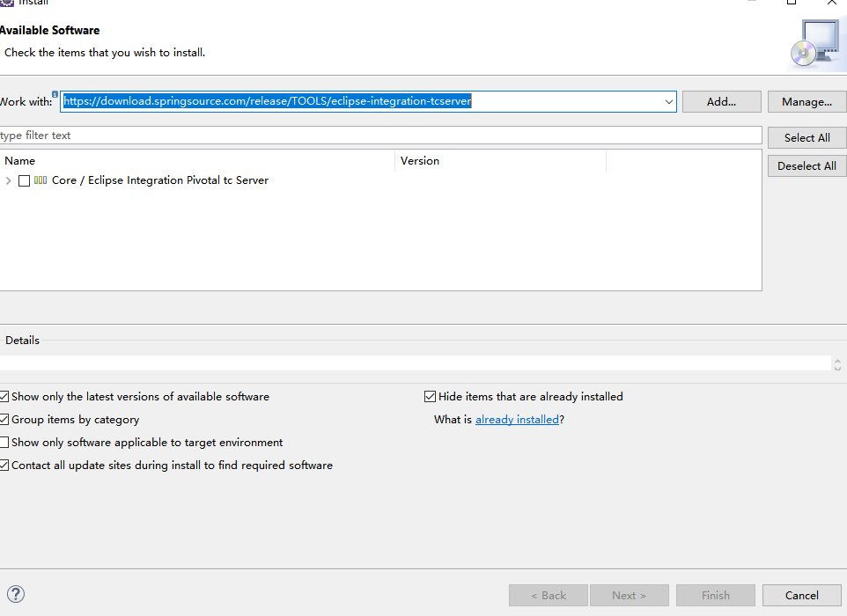Image resolution: width=847 pixels, height=616 pixels.
Task: Maximize the Install window
Action: (x=792, y=2)
